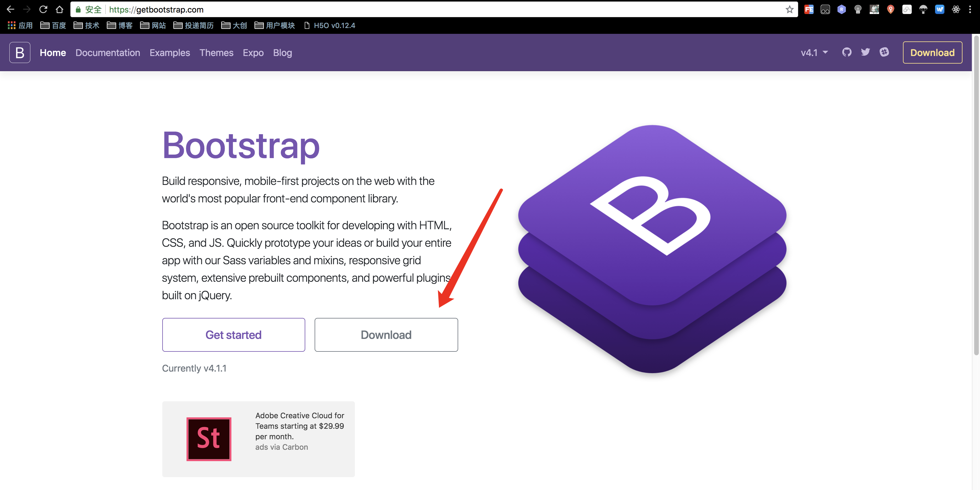Screen dimensions: 980x490
Task: Go to browser home page icon
Action: point(59,9)
